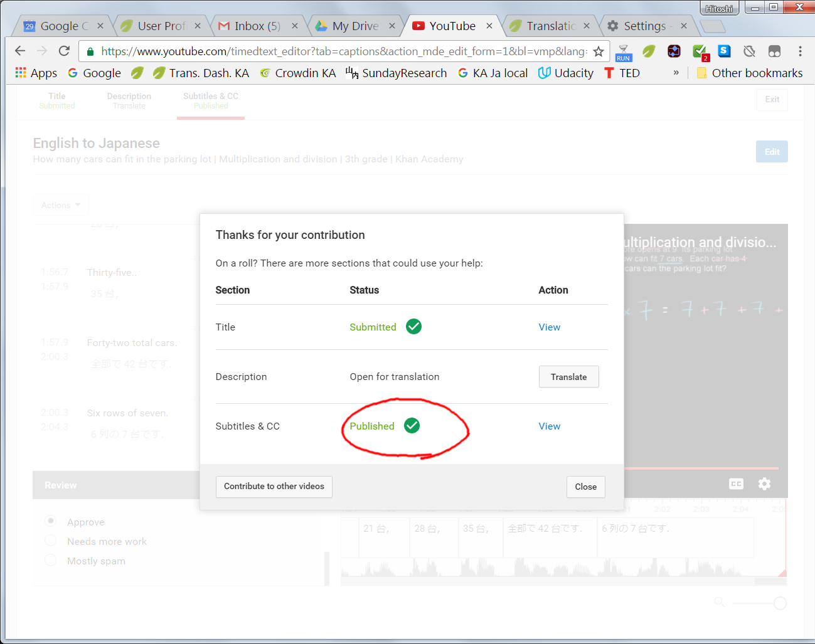815x644 pixels.
Task: Select the Approve radio button
Action: click(51, 521)
